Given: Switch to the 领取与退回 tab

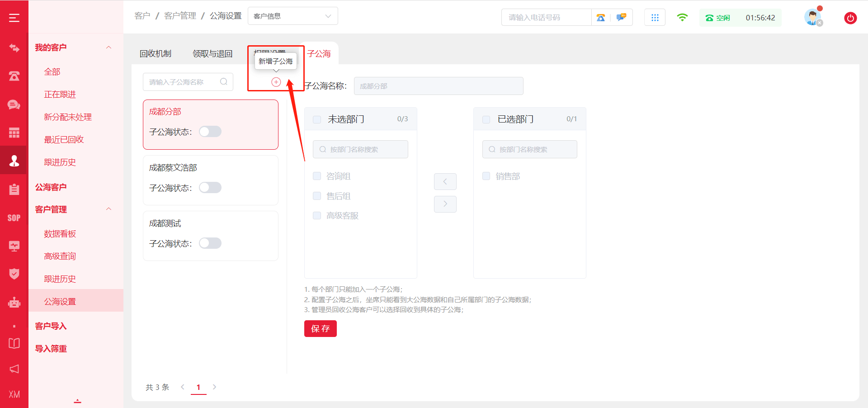Looking at the screenshot, I should [212, 54].
